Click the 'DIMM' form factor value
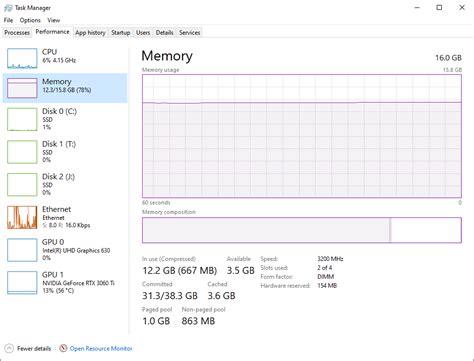The image size is (474, 361). click(x=326, y=277)
